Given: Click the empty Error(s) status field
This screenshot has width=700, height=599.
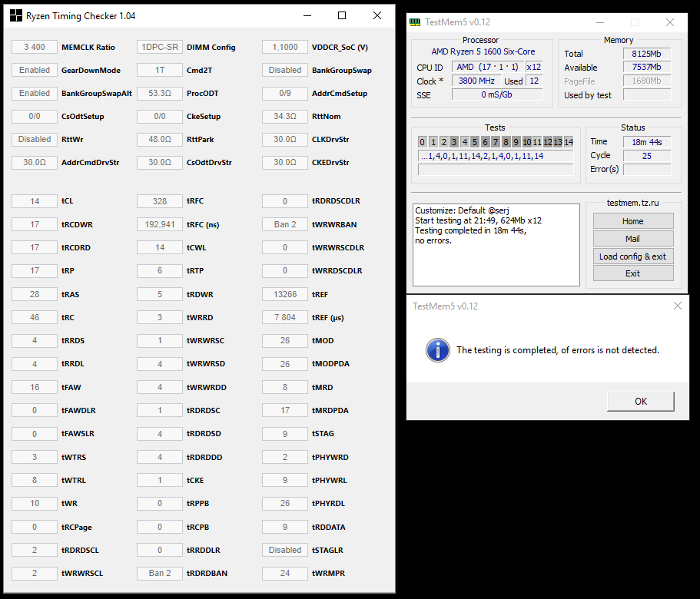Looking at the screenshot, I should tap(646, 170).
